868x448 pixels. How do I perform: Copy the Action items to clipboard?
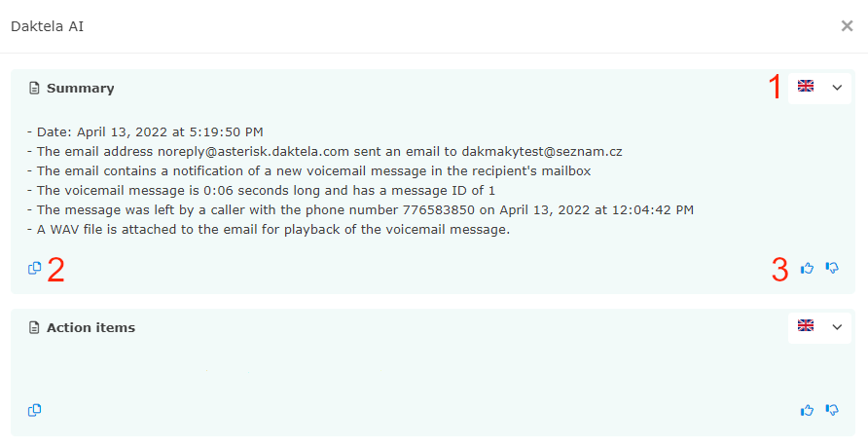pyautogui.click(x=35, y=410)
